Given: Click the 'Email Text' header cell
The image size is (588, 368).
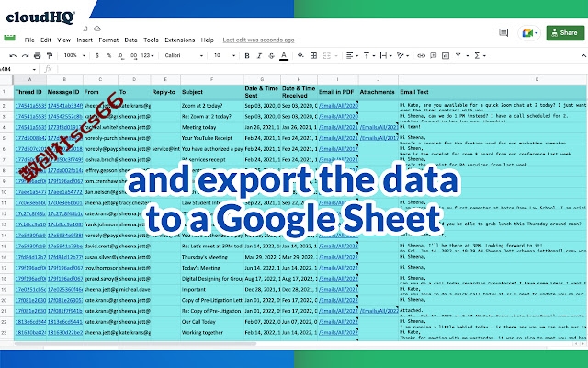Looking at the screenshot, I should point(492,92).
